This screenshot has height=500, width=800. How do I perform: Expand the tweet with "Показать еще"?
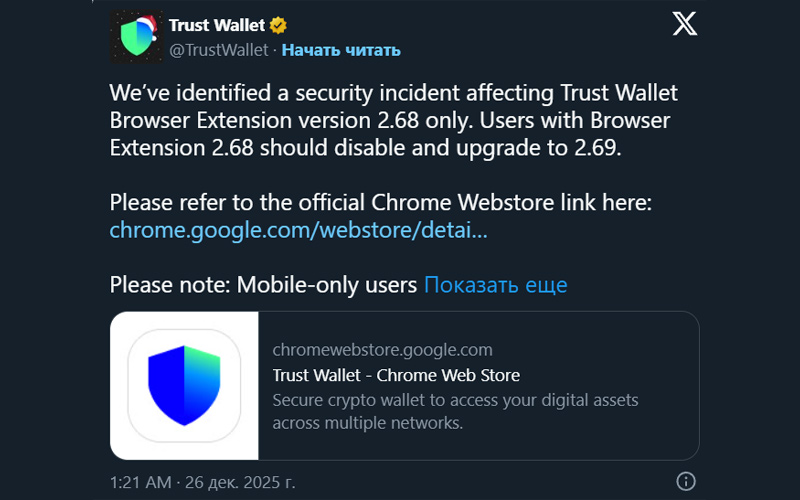(495, 285)
